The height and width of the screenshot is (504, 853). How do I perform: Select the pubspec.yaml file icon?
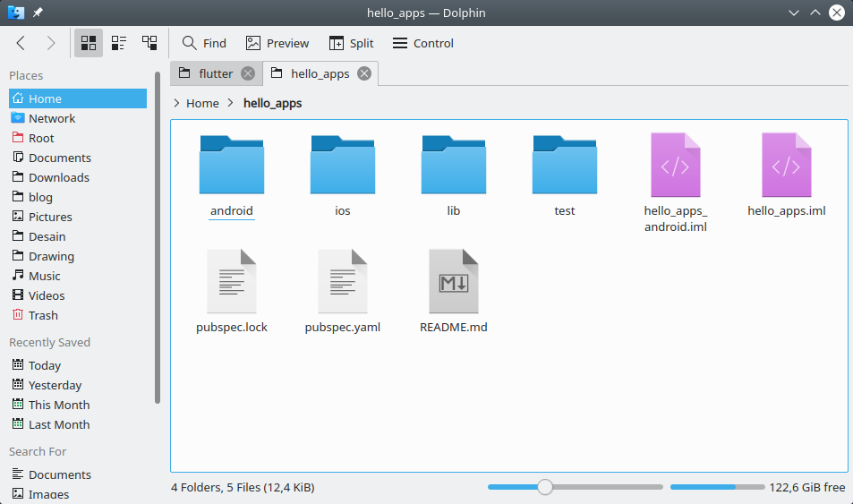(x=342, y=282)
